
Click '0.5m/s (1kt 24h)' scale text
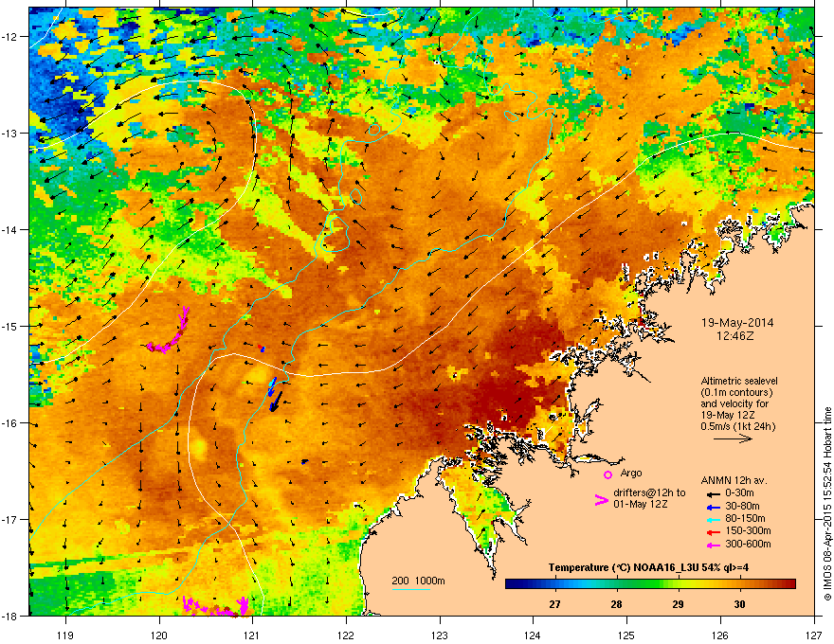(x=738, y=426)
